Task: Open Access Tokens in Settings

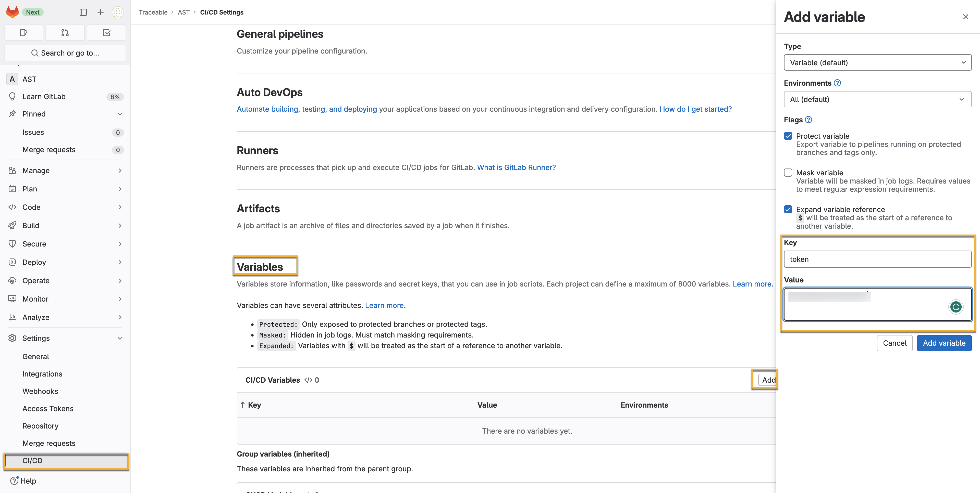Action: [48, 409]
